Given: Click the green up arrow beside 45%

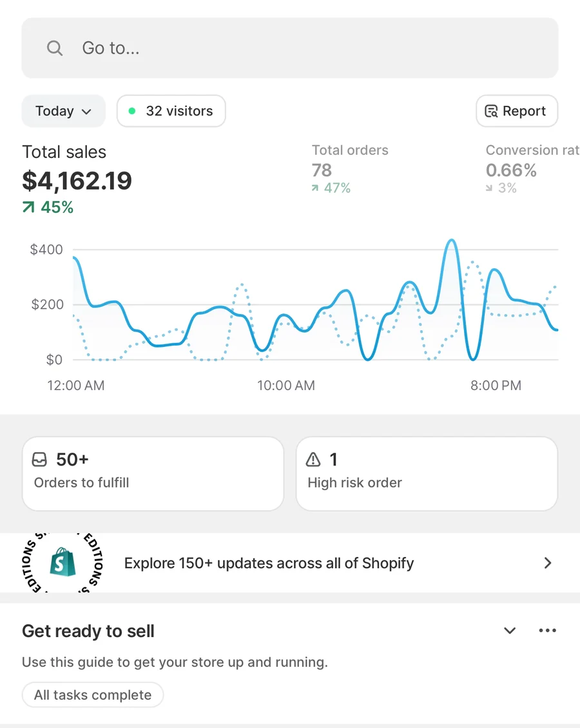Looking at the screenshot, I should tap(29, 207).
